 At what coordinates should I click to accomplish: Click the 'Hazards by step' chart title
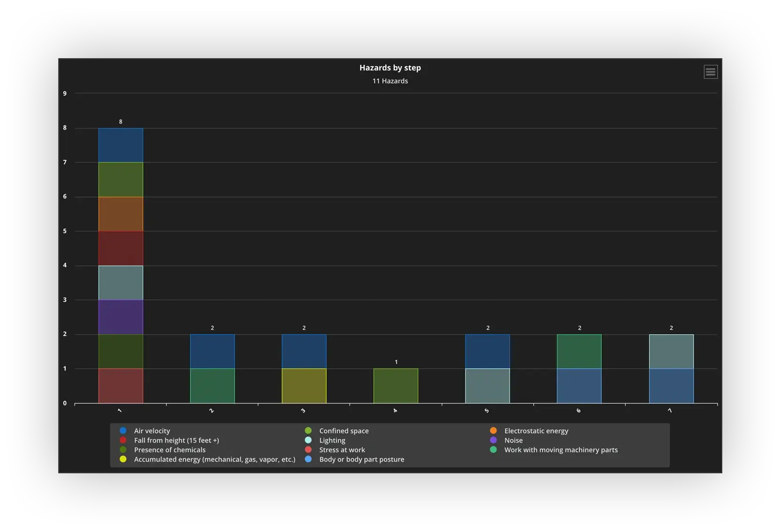[390, 68]
